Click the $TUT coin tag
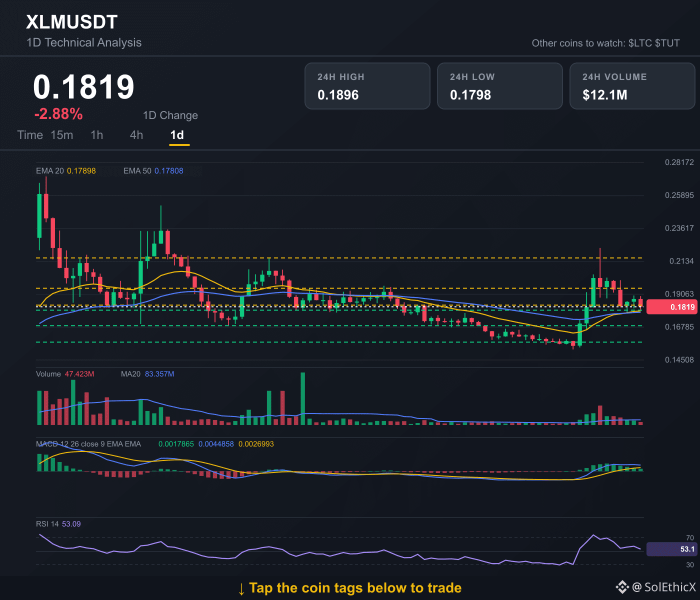 pos(667,43)
